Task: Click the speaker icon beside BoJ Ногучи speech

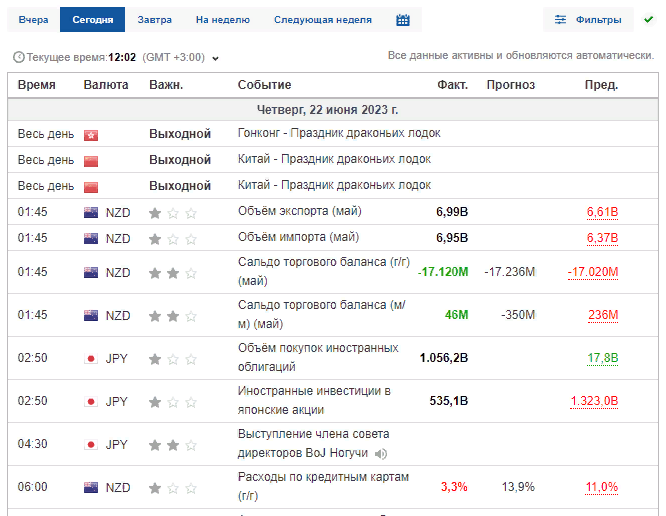Action: tap(380, 453)
